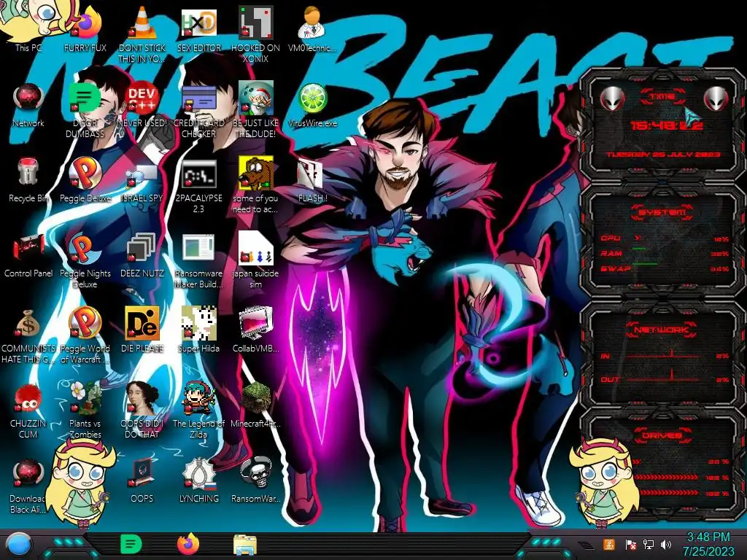The image size is (747, 560).
Task: Click the RAM usage bar
Action: pyautogui.click(x=639, y=250)
